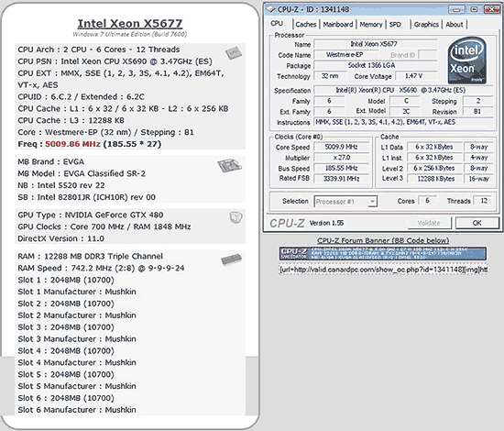Click the Cores count field
This screenshot has width=504, height=431.
click(428, 201)
